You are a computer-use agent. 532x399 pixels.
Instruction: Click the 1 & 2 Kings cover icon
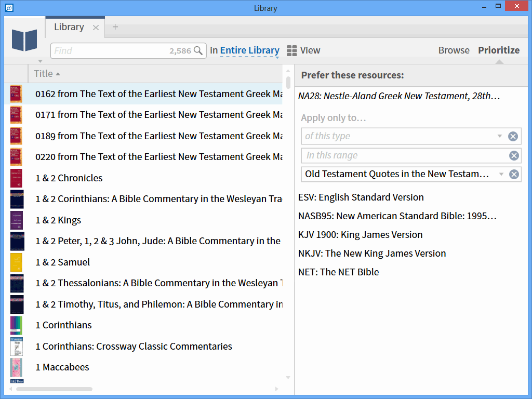tap(17, 220)
